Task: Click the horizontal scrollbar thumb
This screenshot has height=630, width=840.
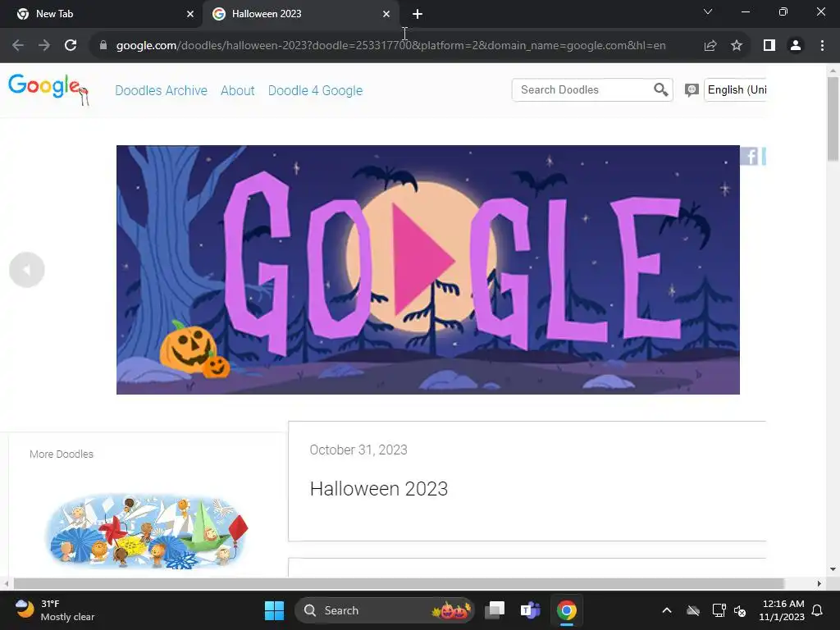Action: (399, 583)
